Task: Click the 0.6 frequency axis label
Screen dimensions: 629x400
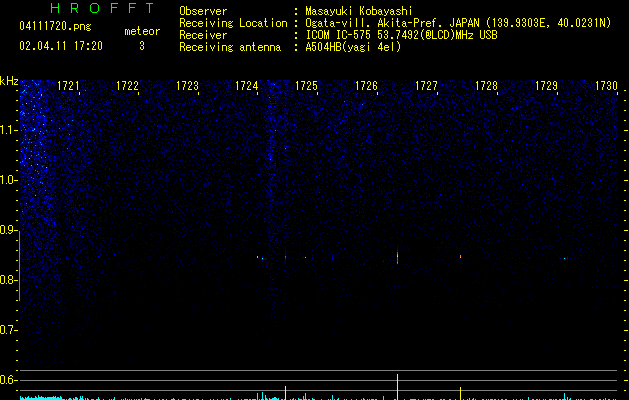Action: coord(8,380)
